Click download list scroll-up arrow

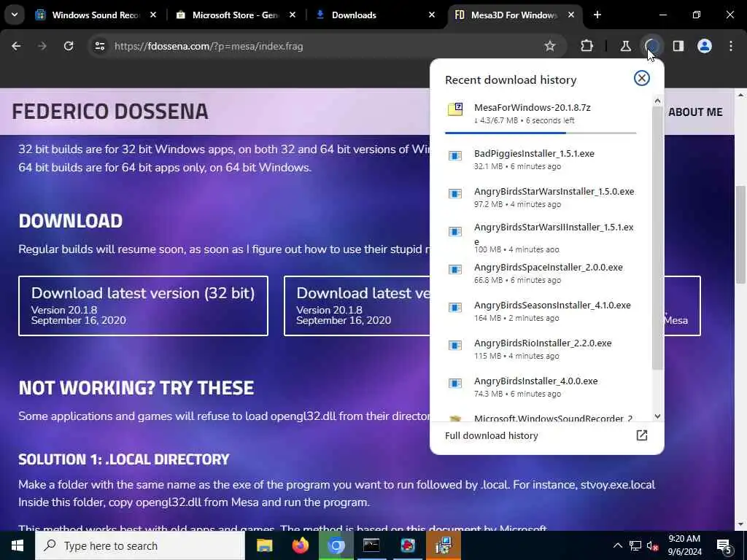657,101
